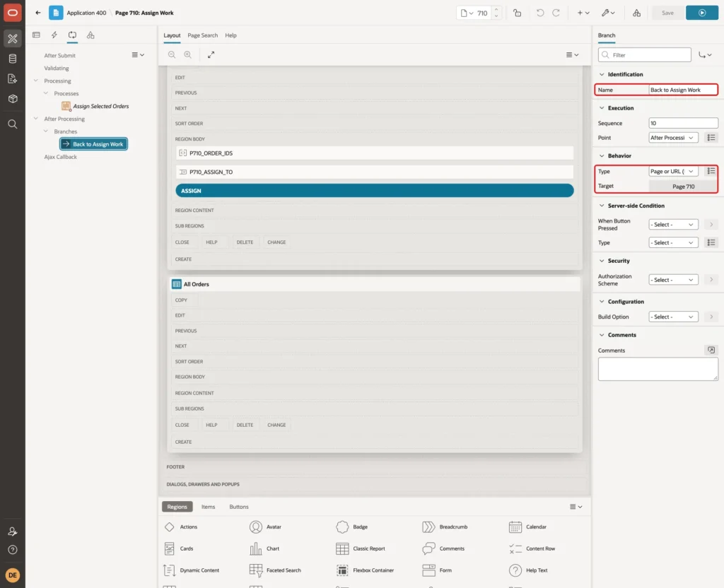Open the Administration user icon
Viewport: 724px width, 588px height.
pos(13,531)
